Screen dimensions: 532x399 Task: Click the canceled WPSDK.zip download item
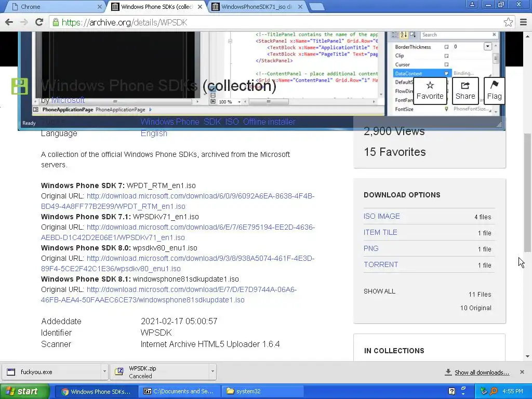(159, 372)
